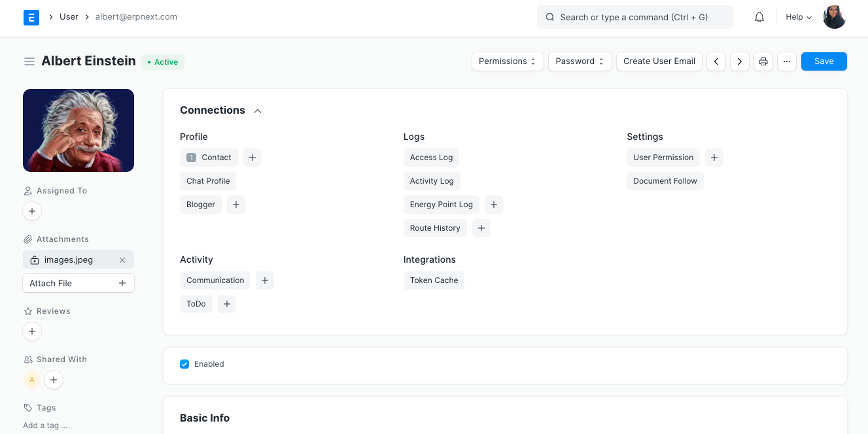This screenshot has width=868, height=434.
Task: Go to next user record
Action: pyautogui.click(x=740, y=61)
